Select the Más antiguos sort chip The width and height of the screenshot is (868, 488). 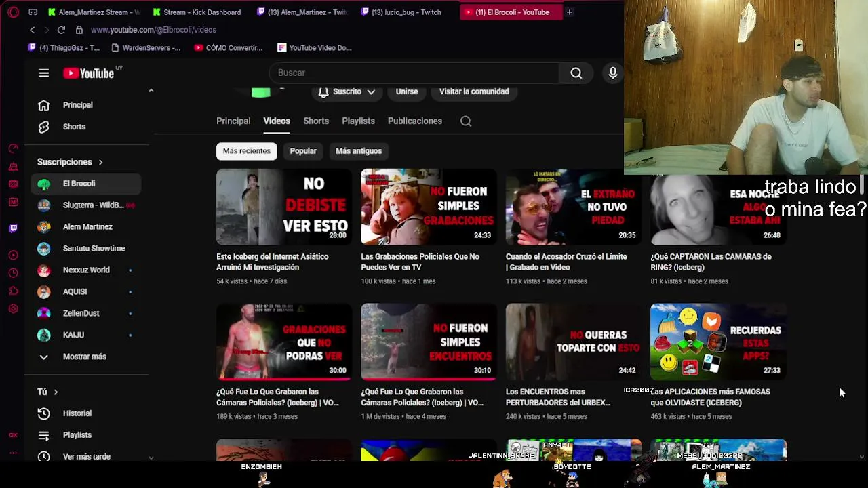[x=359, y=151]
